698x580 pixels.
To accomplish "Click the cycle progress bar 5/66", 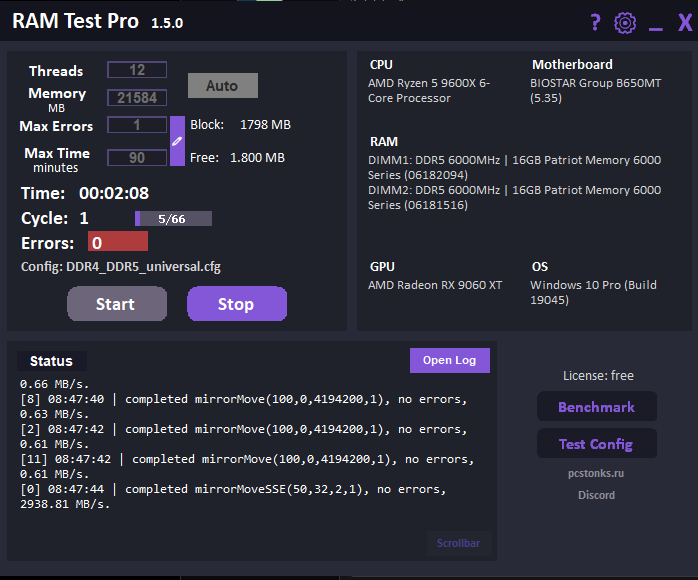I will click(173, 219).
